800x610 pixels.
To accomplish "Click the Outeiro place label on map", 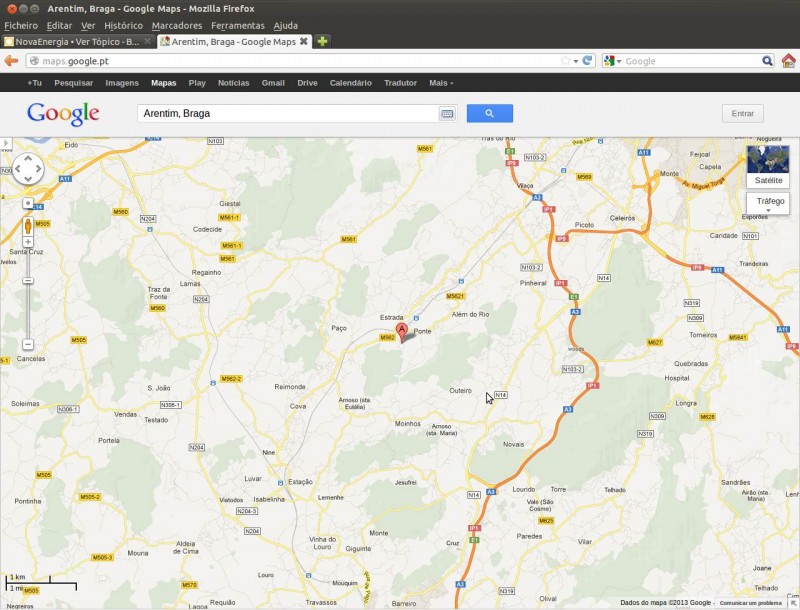I will pos(460,391).
